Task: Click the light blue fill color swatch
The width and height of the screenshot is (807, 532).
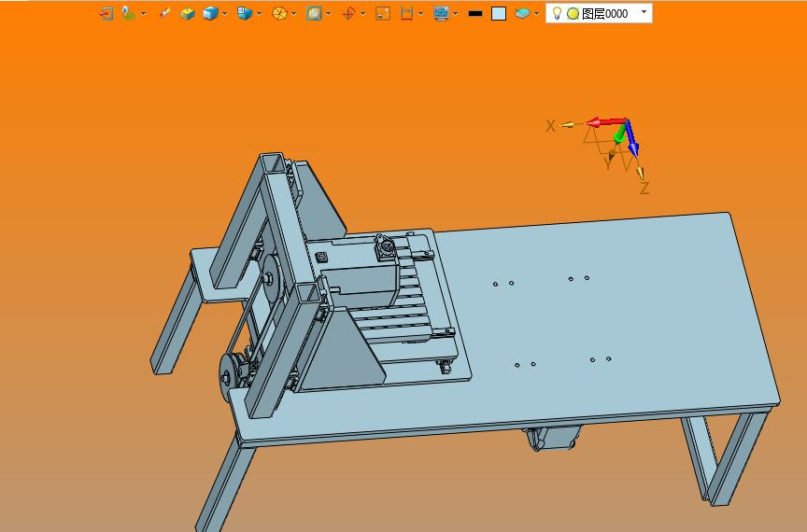Action: [x=499, y=14]
